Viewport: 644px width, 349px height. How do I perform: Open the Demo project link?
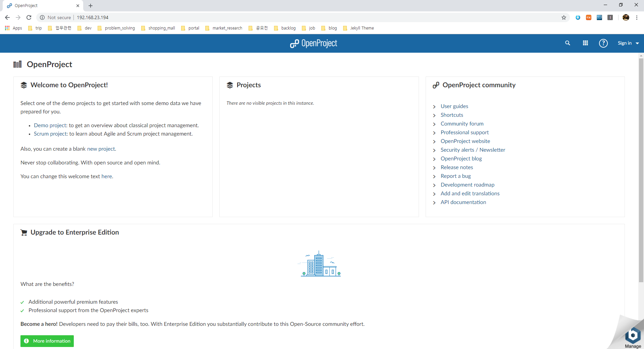(50, 125)
